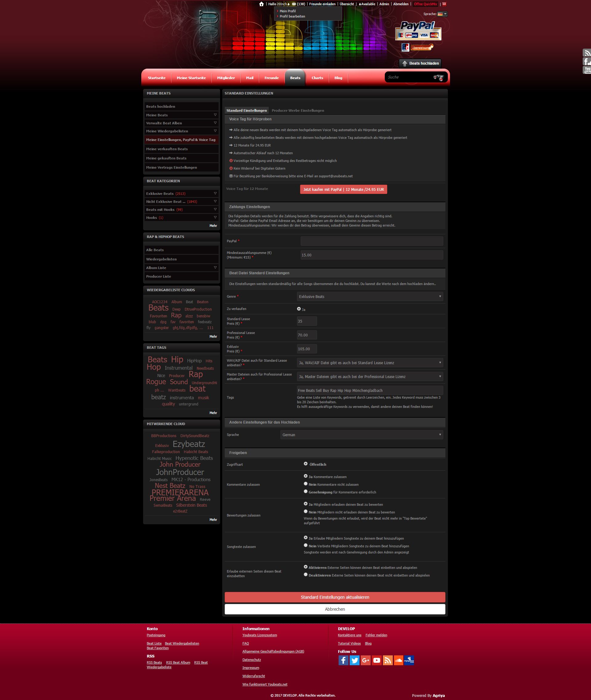This screenshot has width=591, height=700.
Task: Open the Blog navigation tab
Action: click(x=338, y=78)
